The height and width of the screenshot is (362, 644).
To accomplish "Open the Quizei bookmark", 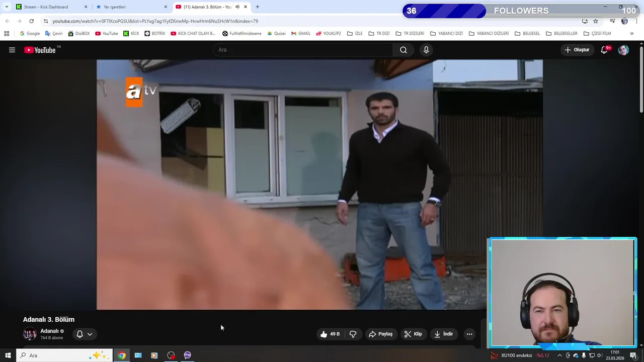I will point(276,34).
